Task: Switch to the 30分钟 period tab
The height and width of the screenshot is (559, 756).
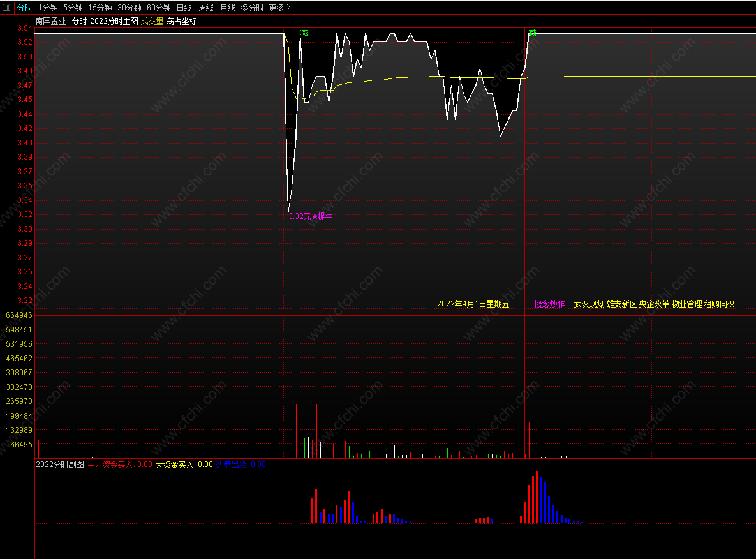Action: coord(130,8)
